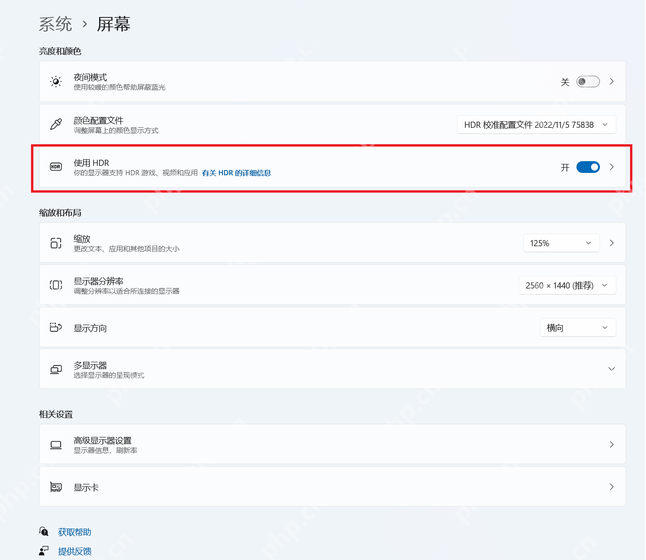
Task: Open advanced display settings (高级显示器设置) via chevron
Action: (612, 445)
